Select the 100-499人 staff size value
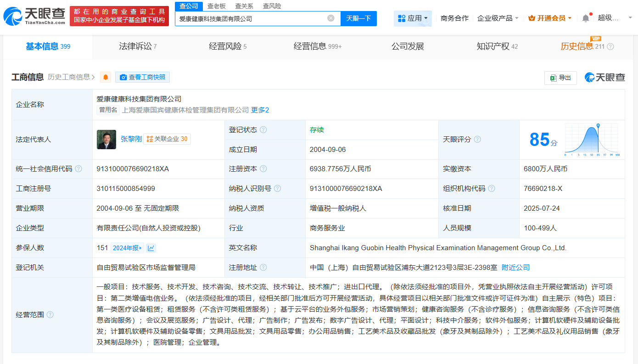 tap(540, 228)
